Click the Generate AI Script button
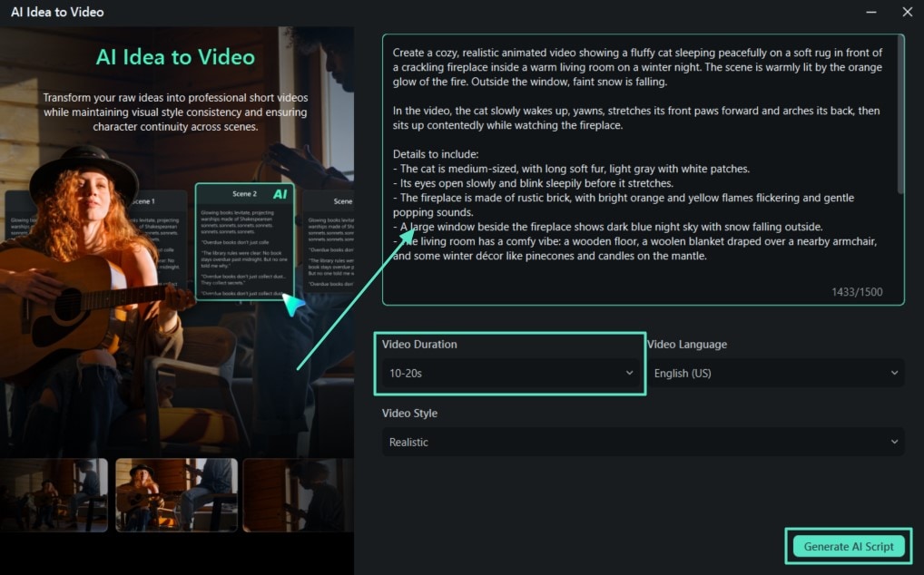This screenshot has width=924, height=575. click(849, 546)
